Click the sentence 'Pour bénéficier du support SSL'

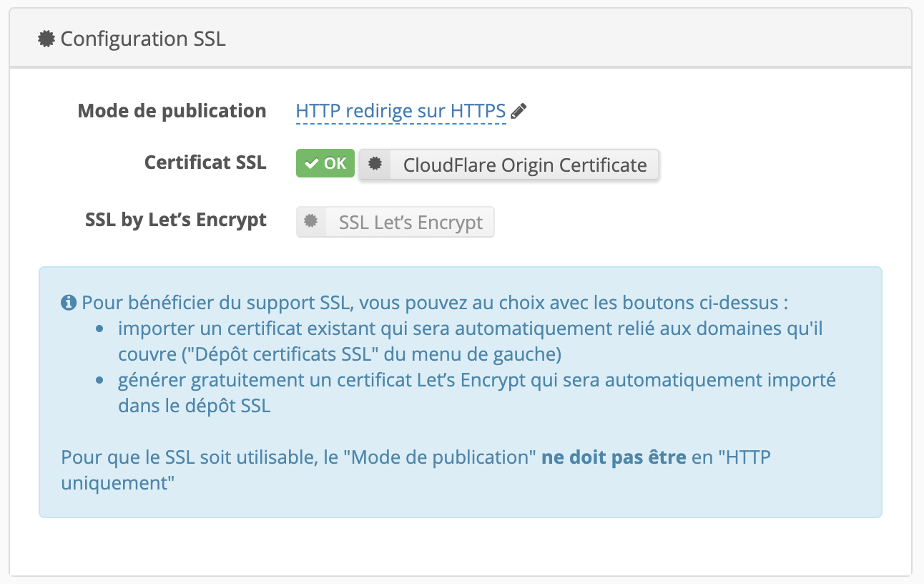(435, 303)
